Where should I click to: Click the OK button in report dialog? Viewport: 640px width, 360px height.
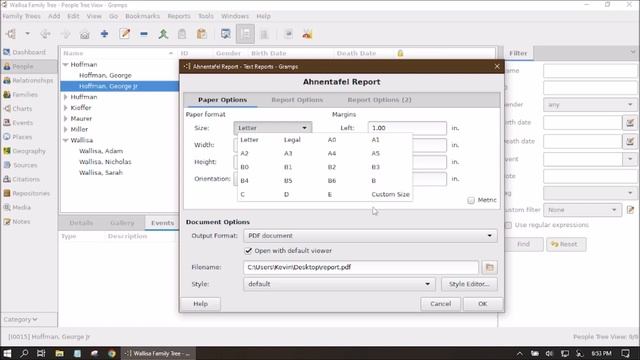(x=482, y=304)
